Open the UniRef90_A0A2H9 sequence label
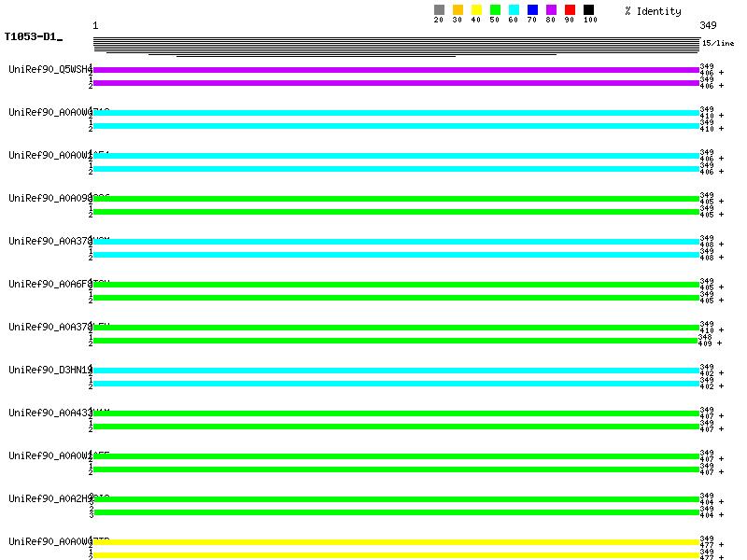Viewport: 747px width, 560px height. (49, 498)
